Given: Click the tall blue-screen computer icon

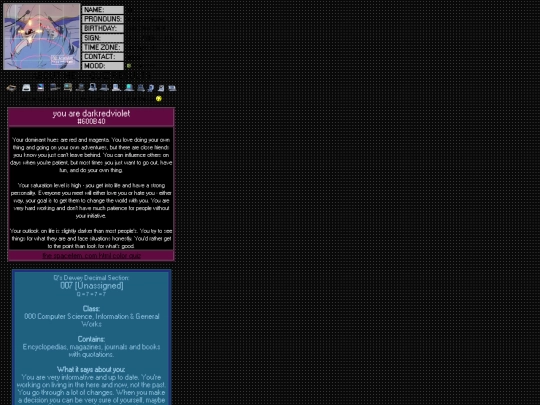Looking at the screenshot, I should point(92,87).
